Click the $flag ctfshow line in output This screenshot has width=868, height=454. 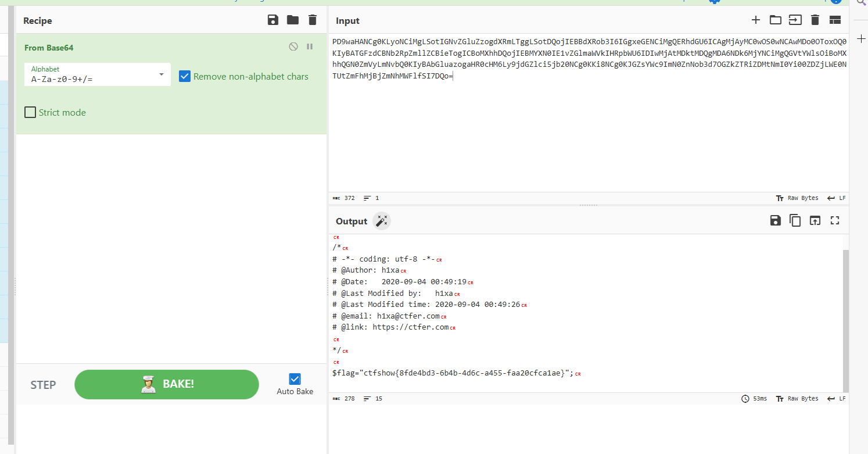(453, 373)
